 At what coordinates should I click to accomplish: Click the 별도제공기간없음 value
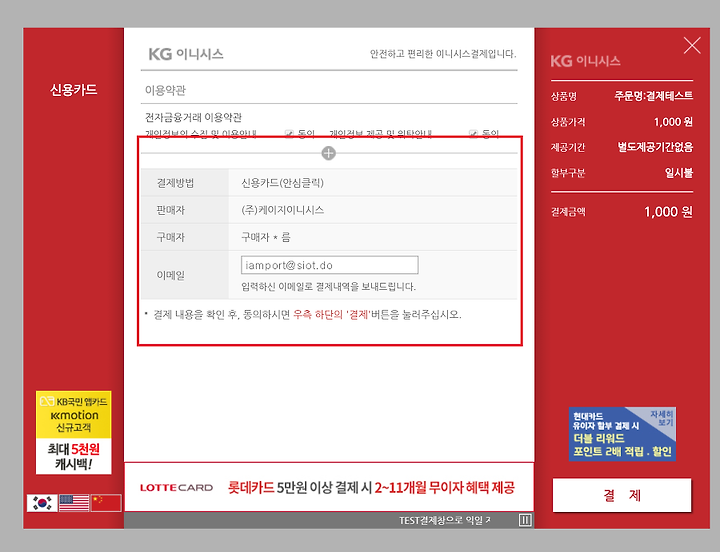pos(655,147)
